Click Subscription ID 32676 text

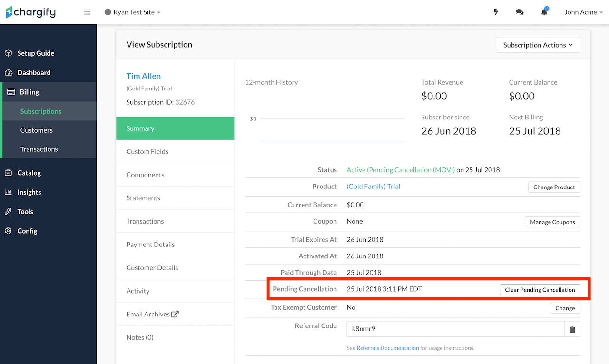[x=160, y=102]
